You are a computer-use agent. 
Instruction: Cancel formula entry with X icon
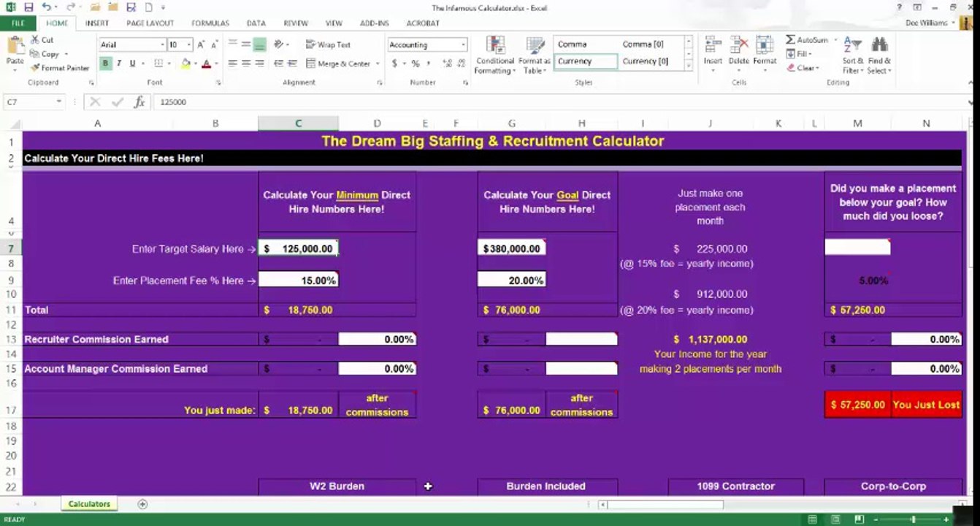[x=95, y=102]
